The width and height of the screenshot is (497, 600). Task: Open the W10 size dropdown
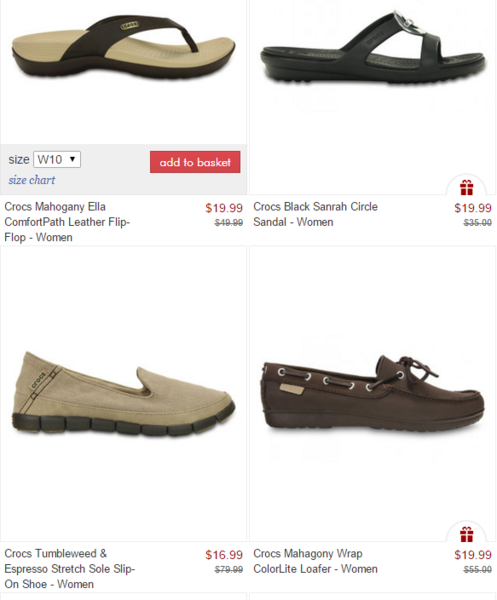[57, 160]
